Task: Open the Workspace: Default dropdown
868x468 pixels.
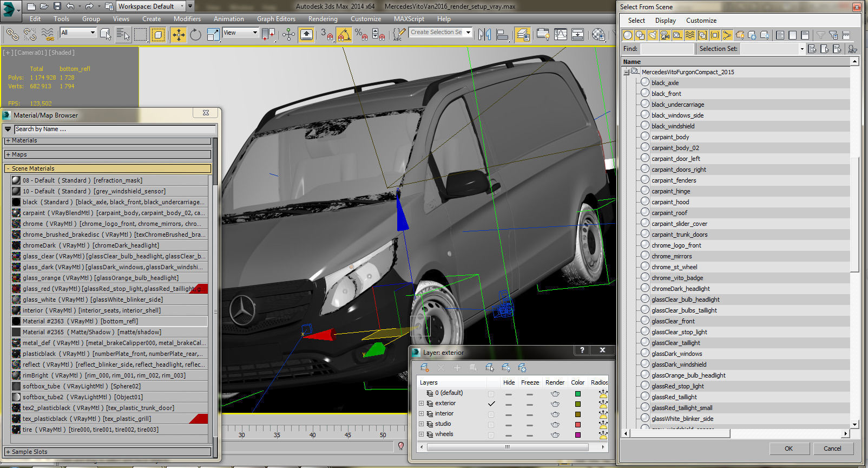Action: [x=151, y=6]
